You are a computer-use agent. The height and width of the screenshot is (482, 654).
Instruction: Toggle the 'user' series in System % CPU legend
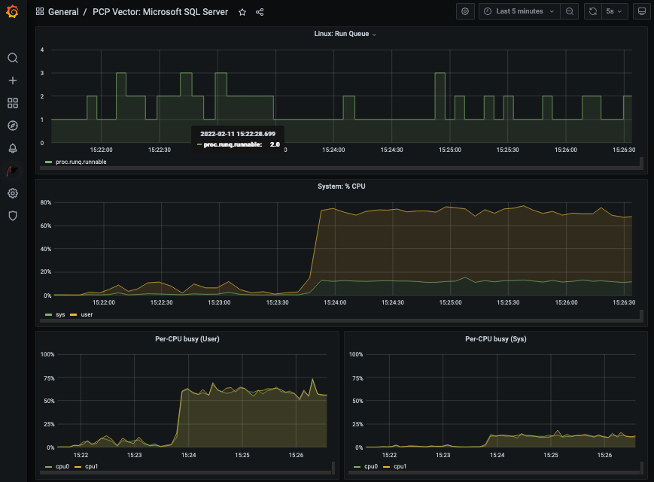click(86, 314)
